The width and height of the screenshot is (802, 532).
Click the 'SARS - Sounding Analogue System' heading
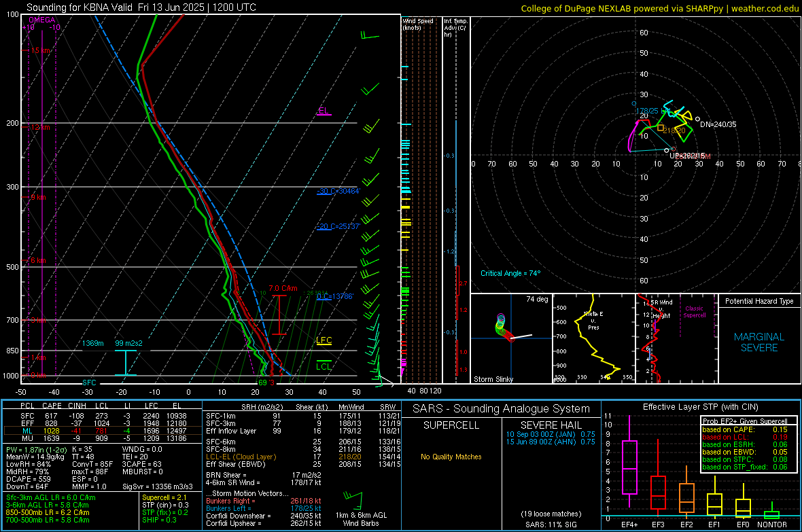pyautogui.click(x=502, y=409)
